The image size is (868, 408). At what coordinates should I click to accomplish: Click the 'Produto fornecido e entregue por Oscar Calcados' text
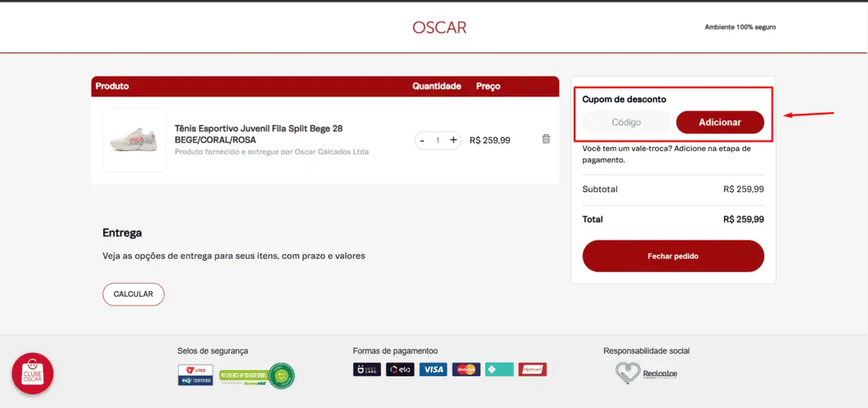272,152
